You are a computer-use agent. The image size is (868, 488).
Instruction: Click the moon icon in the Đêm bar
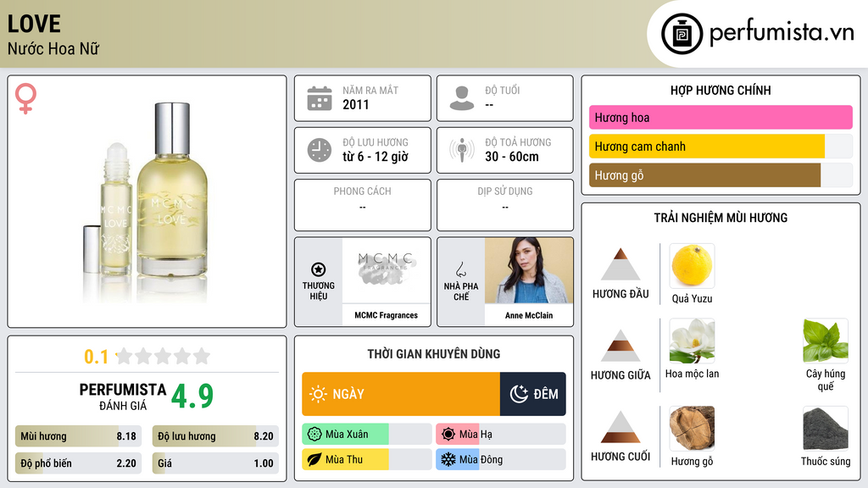(519, 394)
